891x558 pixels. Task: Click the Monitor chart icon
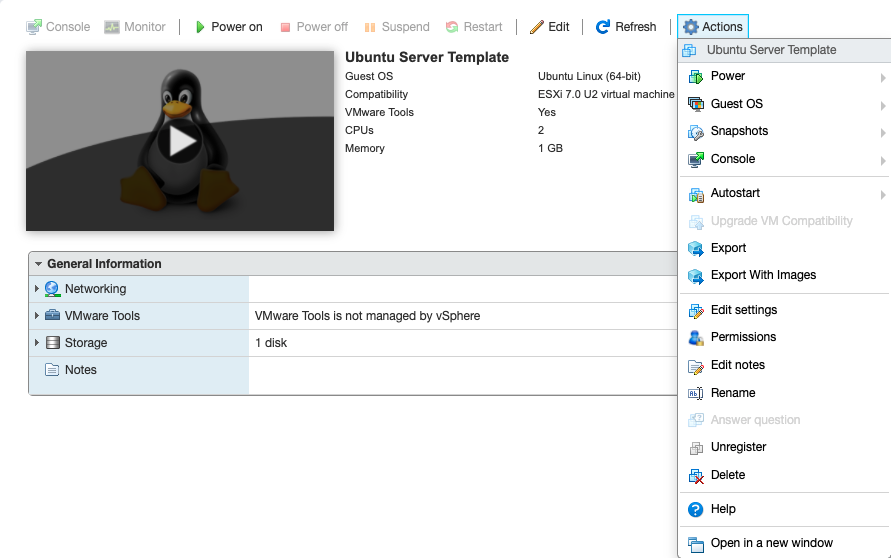112,27
